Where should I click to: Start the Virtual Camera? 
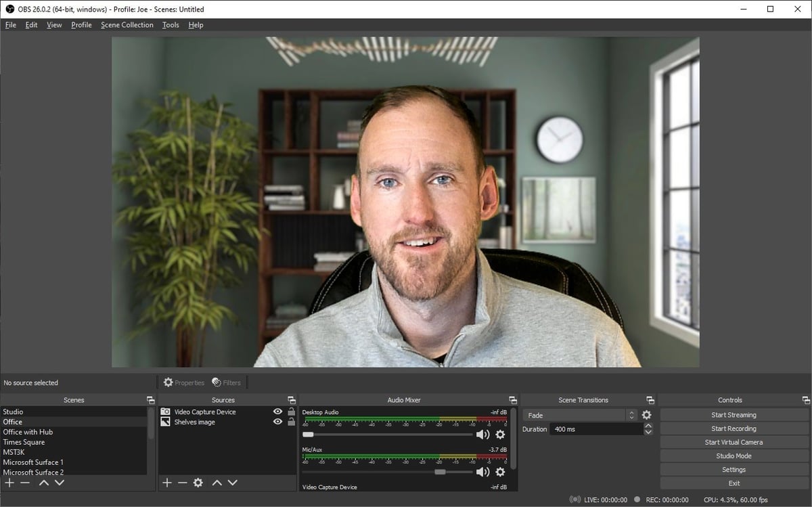(x=734, y=442)
